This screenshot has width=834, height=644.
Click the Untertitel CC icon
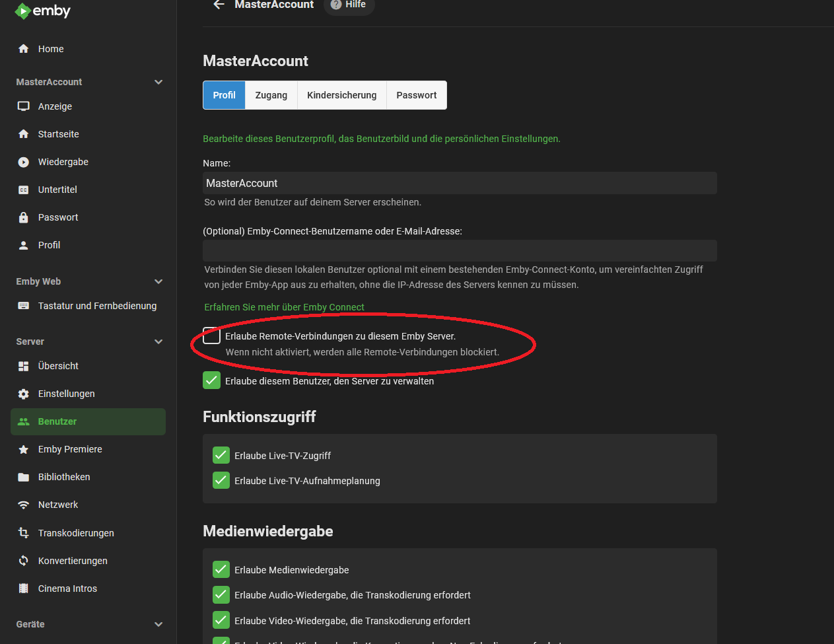pyautogui.click(x=24, y=190)
